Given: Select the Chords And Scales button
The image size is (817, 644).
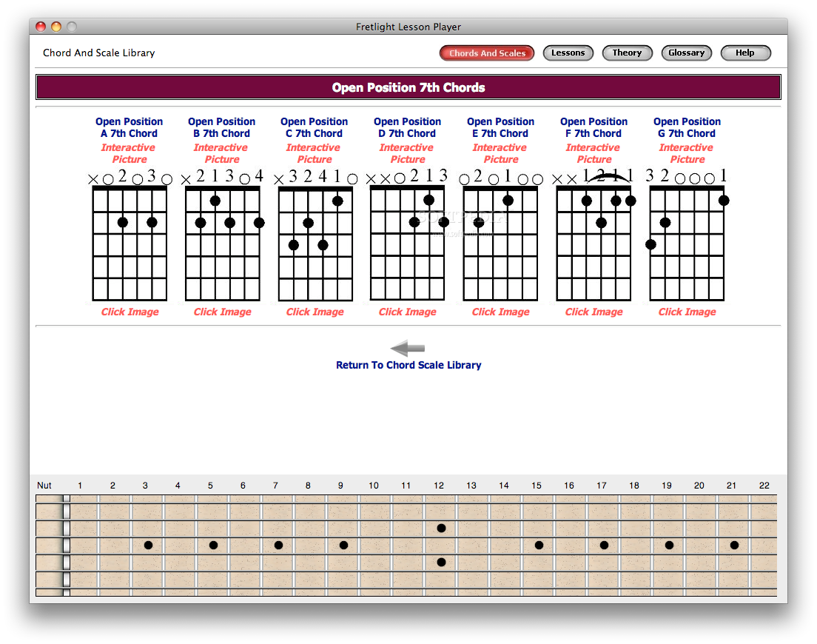Looking at the screenshot, I should [487, 53].
